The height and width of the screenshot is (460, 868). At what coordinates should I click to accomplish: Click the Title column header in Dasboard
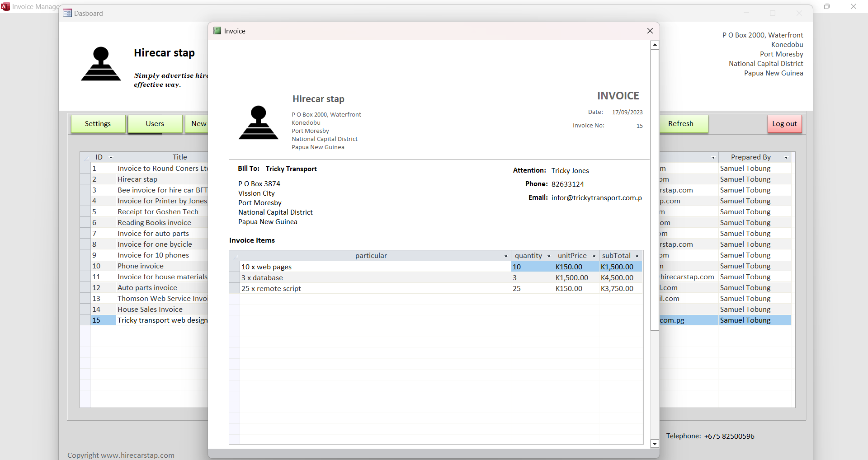(179, 157)
